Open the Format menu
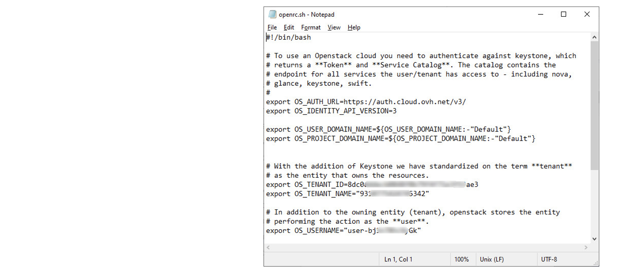This screenshot has width=644, height=274. pyautogui.click(x=311, y=28)
